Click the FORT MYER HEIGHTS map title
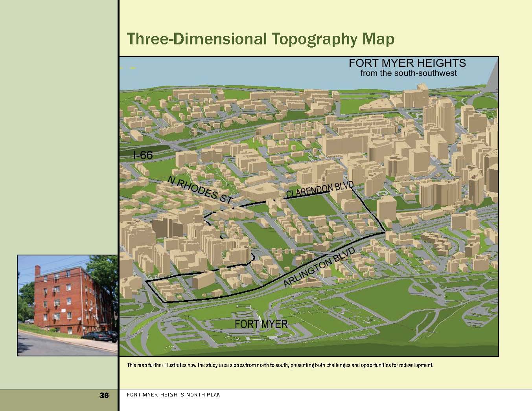The width and height of the screenshot is (532, 411). (x=407, y=63)
